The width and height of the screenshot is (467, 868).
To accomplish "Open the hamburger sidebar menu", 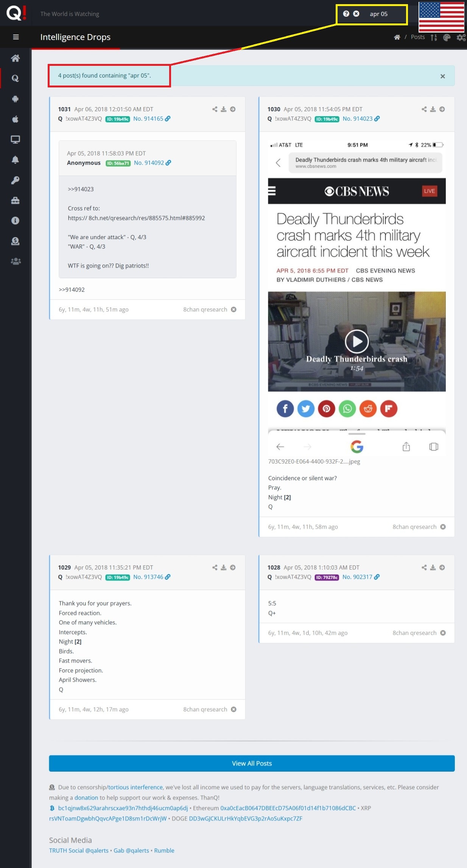I will coord(16,37).
